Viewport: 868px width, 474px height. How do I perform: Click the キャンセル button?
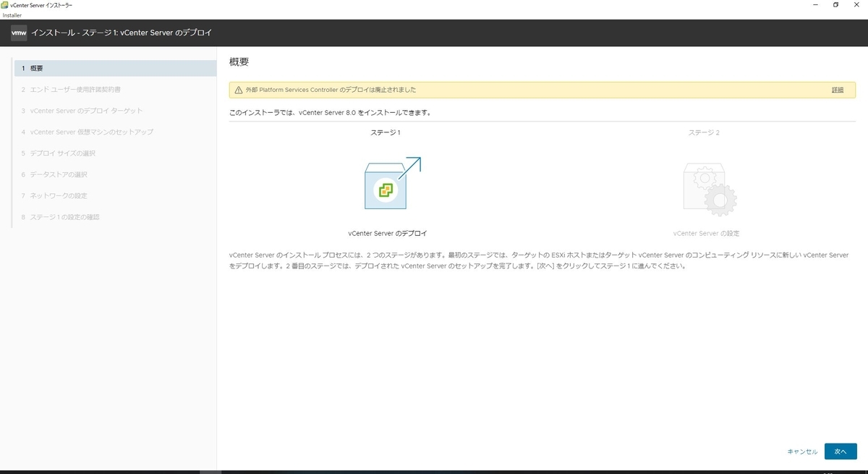pyautogui.click(x=802, y=452)
